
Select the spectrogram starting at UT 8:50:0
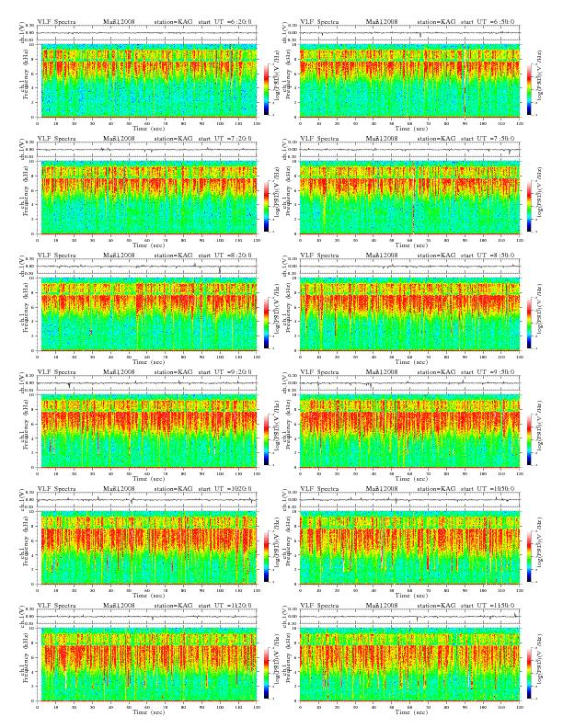point(409,314)
